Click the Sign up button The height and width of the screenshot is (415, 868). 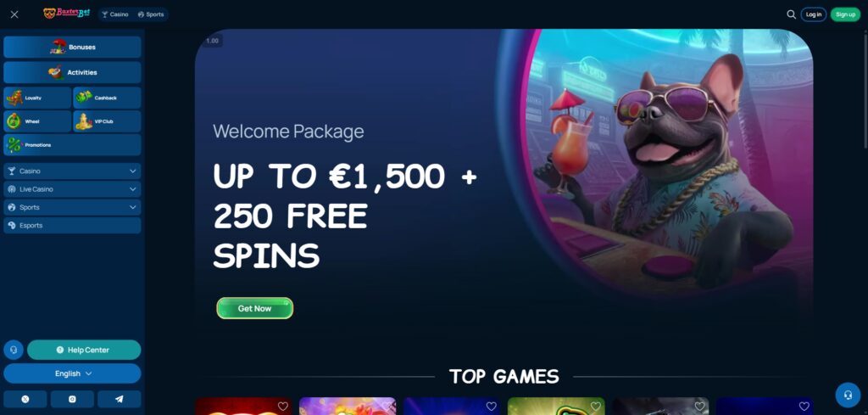845,14
